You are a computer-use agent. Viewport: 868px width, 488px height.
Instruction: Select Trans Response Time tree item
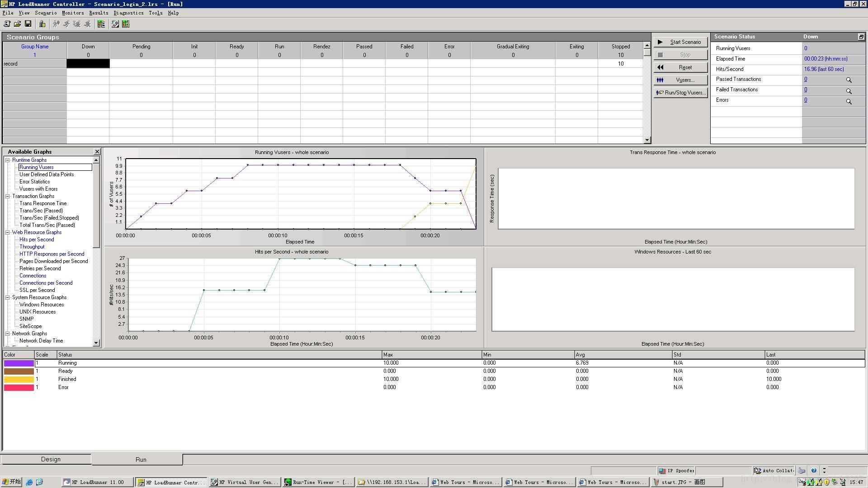43,203
